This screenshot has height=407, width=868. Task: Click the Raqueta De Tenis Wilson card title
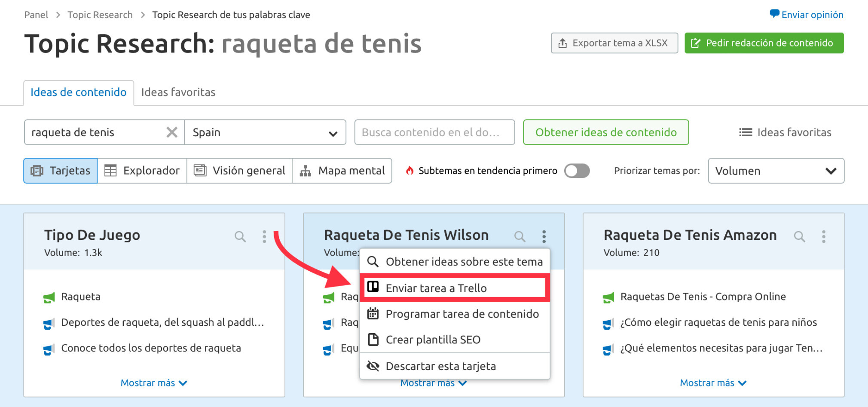(406, 235)
